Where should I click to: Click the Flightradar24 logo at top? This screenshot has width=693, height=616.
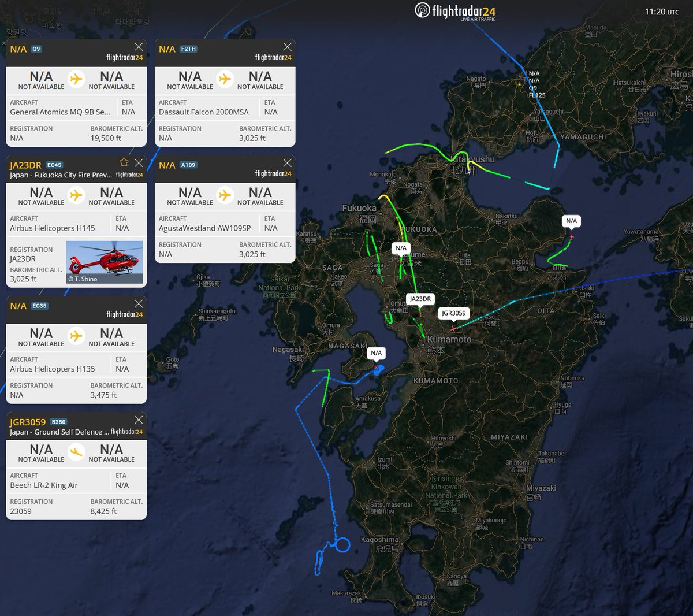coord(455,12)
